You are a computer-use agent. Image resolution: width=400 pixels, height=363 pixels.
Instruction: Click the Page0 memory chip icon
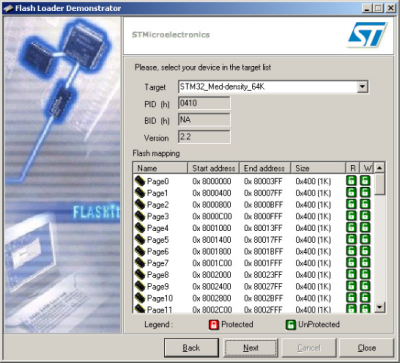[x=140, y=181]
